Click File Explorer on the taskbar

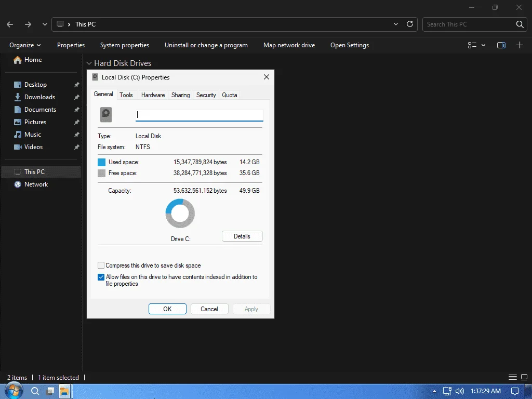pos(64,391)
